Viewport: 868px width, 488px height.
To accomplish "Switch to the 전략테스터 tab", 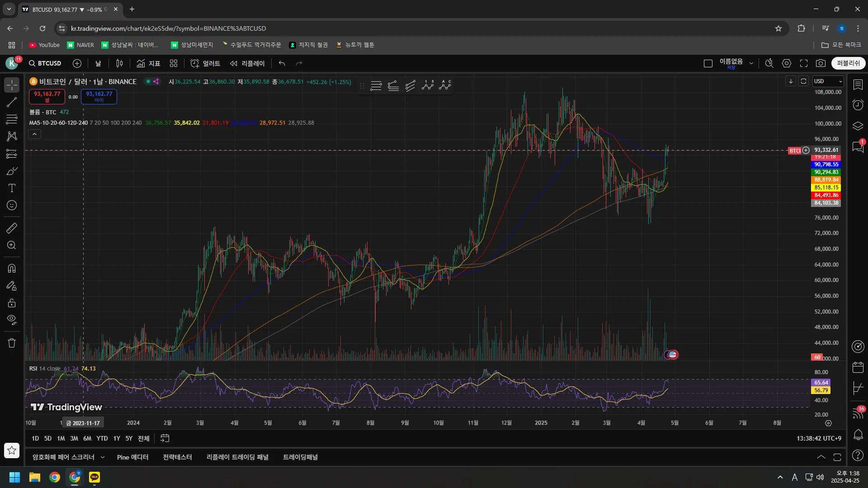I will [x=177, y=457].
